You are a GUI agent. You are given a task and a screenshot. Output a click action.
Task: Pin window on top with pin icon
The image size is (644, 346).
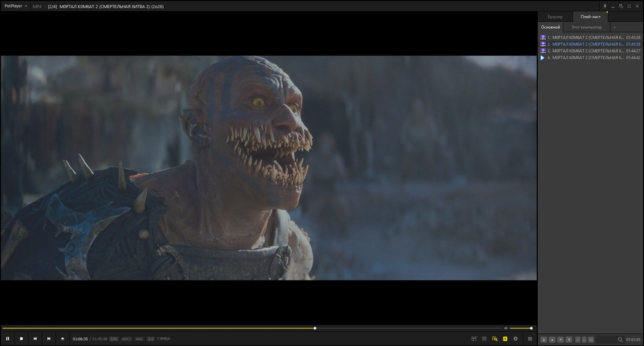(x=605, y=6)
